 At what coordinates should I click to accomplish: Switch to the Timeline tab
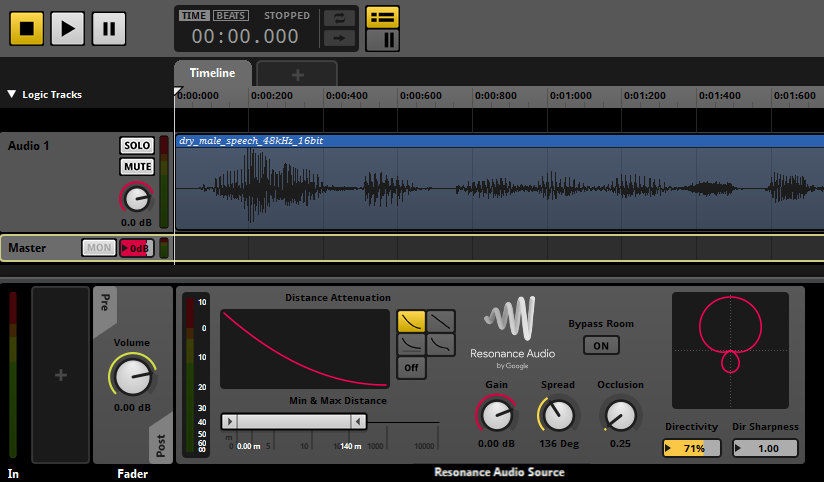tap(212, 73)
